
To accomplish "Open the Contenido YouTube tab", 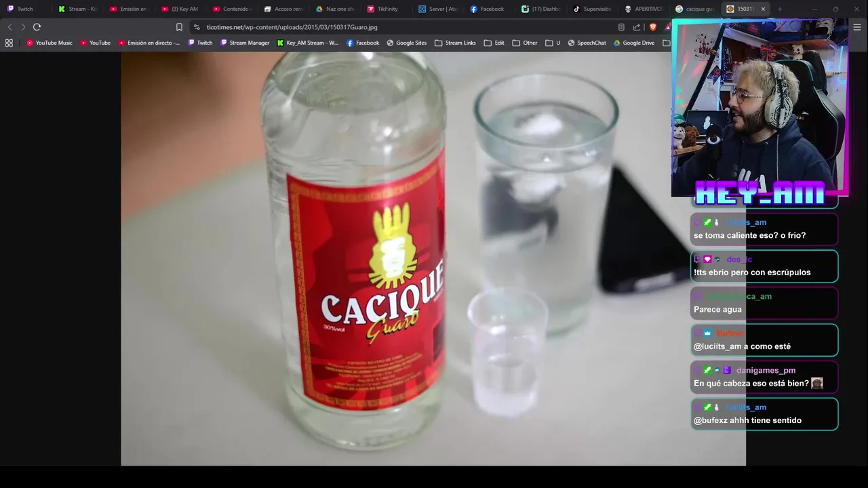I will tap(231, 9).
